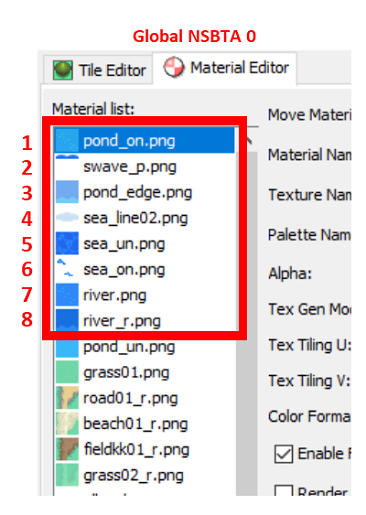Tick the unchecked Render checkbox
366x515 pixels.
click(283, 491)
